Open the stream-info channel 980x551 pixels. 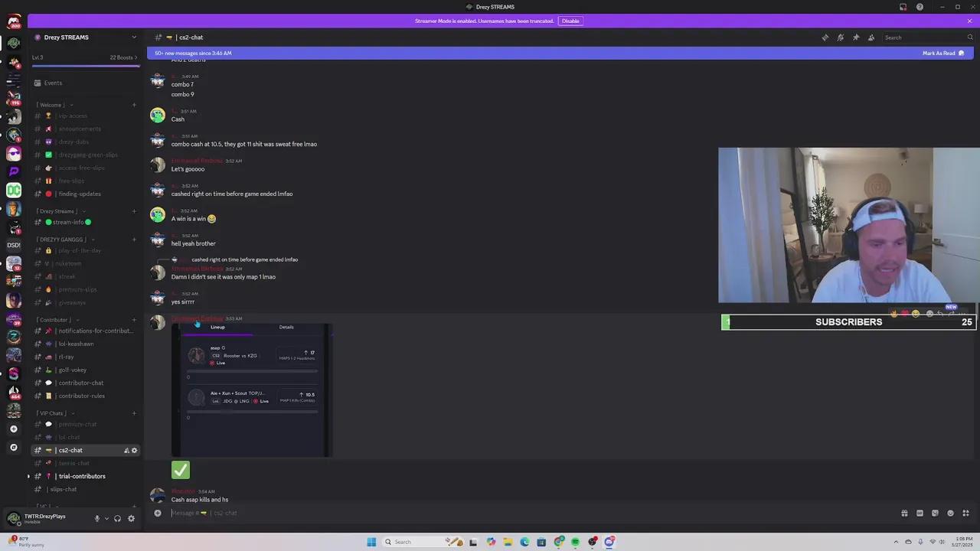coord(86,222)
